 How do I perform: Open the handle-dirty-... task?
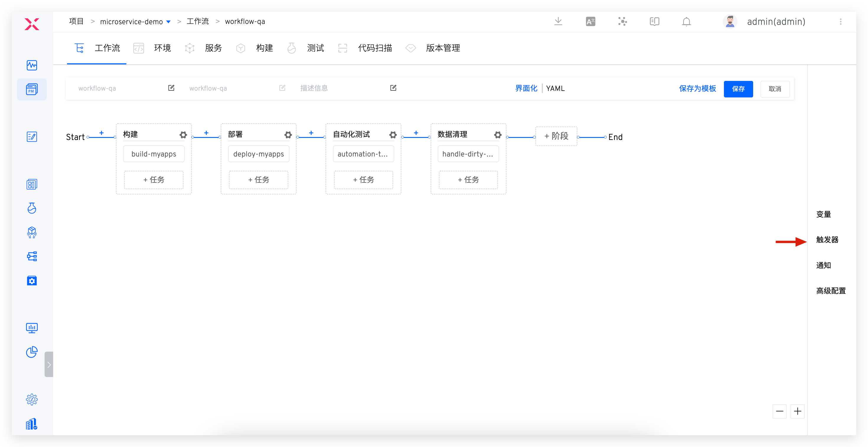468,154
